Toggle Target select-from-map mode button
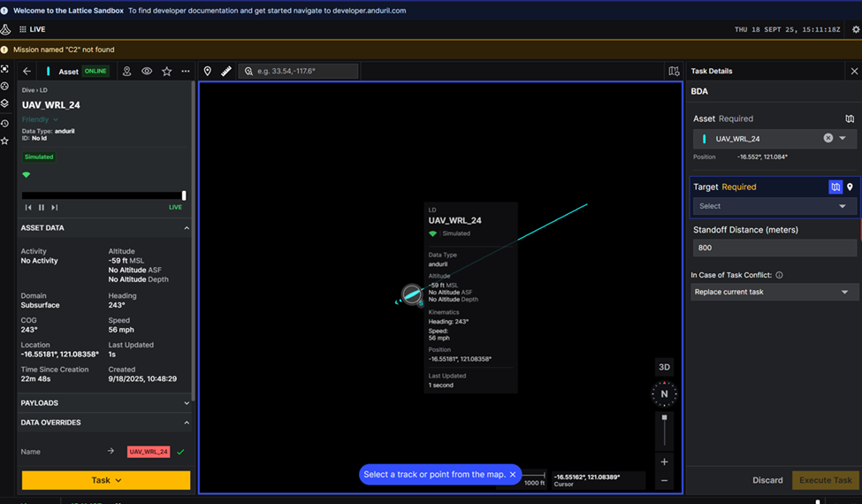Viewport: 862px width, 504px height. point(835,187)
